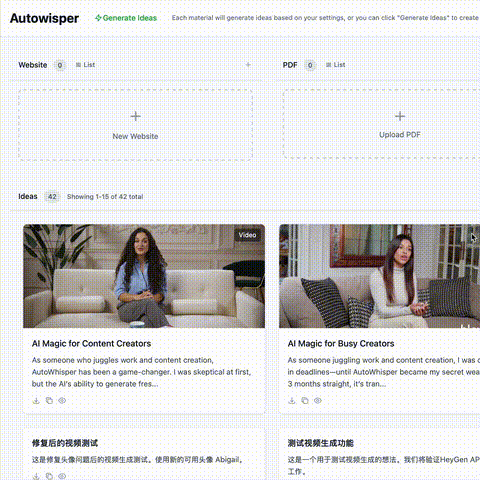This screenshot has width=480, height=480.
Task: Click the AI Magic for Busy Creators title
Action: (x=341, y=344)
